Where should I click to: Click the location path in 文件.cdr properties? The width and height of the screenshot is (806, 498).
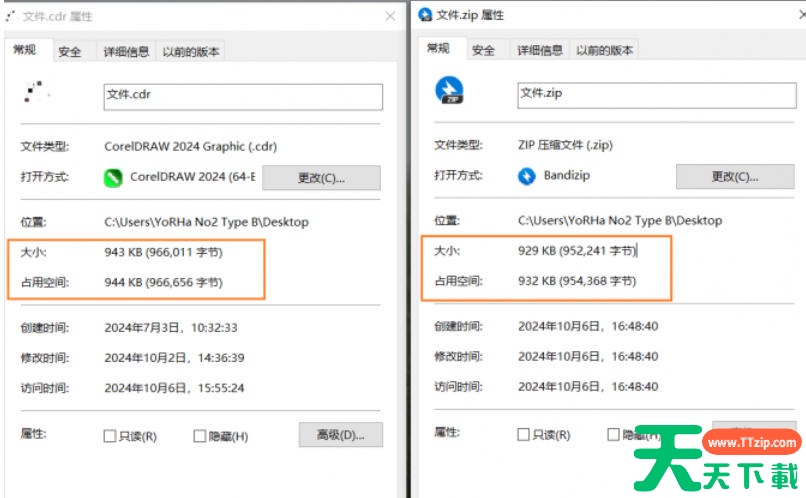coord(207,222)
